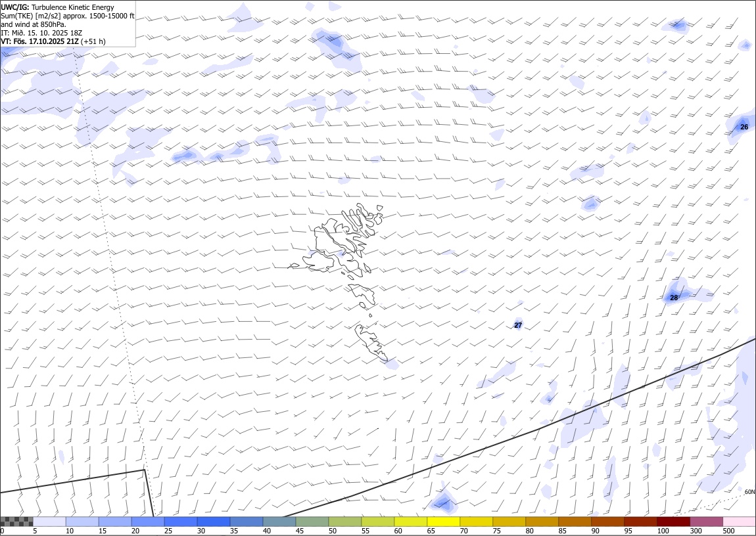
Task: Click the 20–25 blue legend swatch
Action: 148,522
